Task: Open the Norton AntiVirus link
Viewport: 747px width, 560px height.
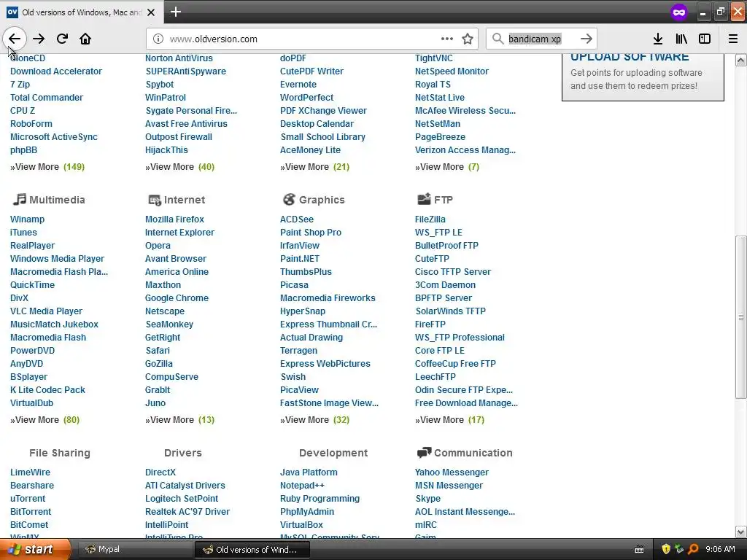Action: click(x=179, y=58)
